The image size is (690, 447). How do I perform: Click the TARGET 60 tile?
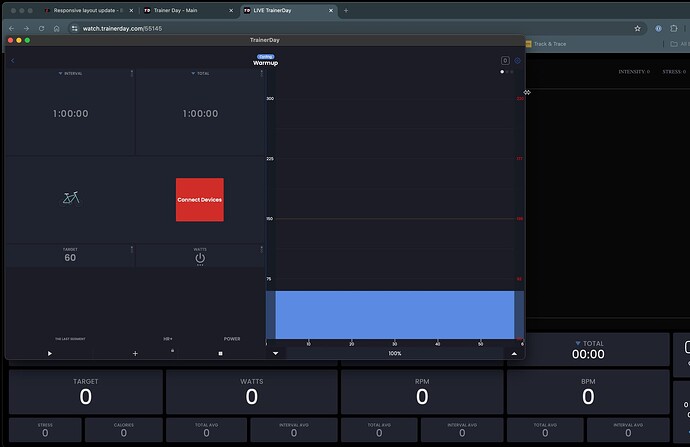(x=70, y=255)
